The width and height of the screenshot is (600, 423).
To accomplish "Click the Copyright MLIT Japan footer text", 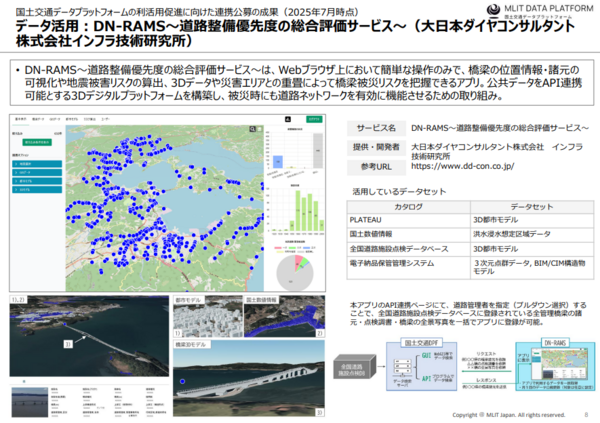I will coord(509,415).
